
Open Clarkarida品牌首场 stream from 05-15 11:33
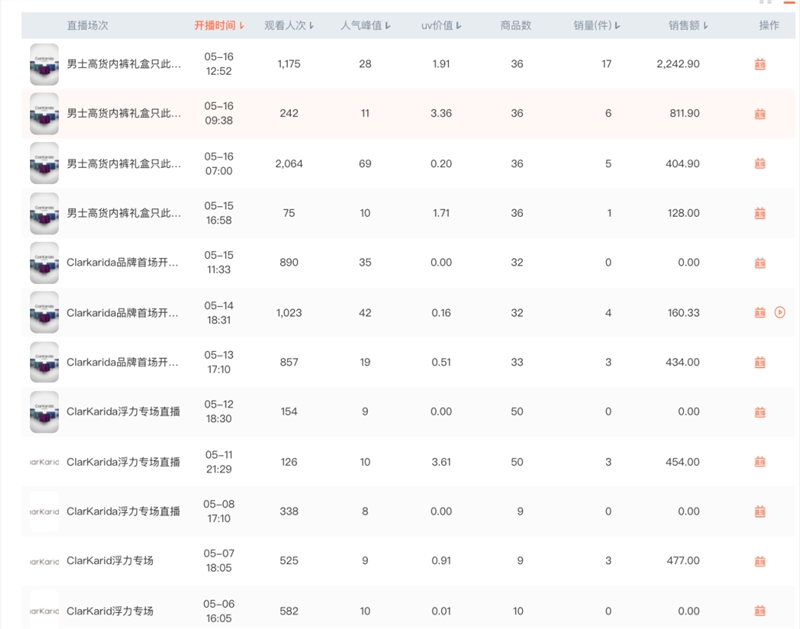[122, 262]
